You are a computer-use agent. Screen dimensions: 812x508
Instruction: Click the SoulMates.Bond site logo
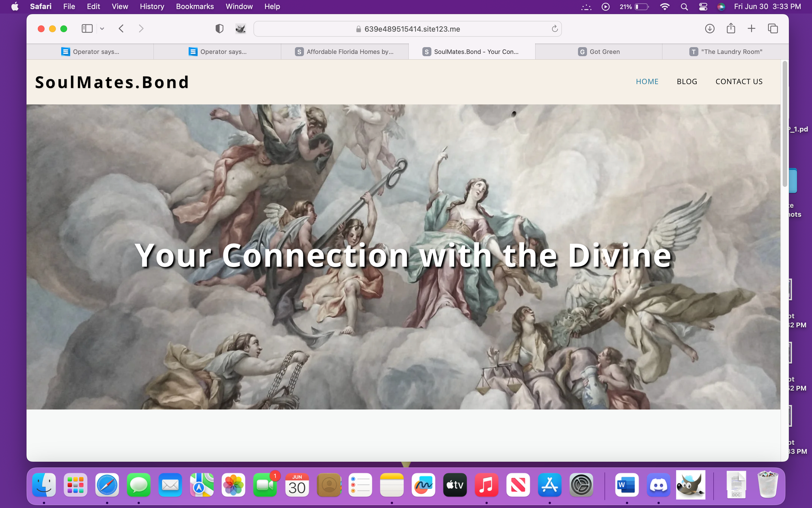point(112,82)
